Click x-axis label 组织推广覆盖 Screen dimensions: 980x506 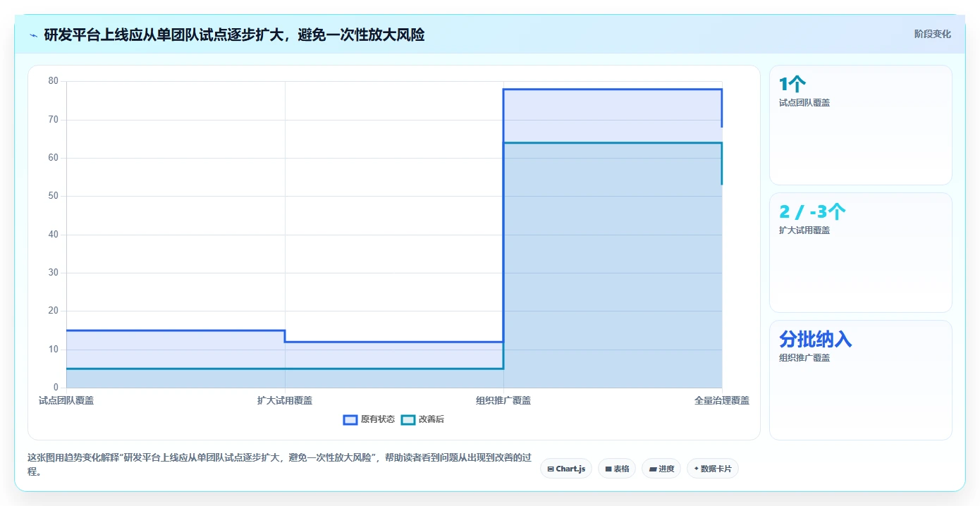click(x=503, y=400)
